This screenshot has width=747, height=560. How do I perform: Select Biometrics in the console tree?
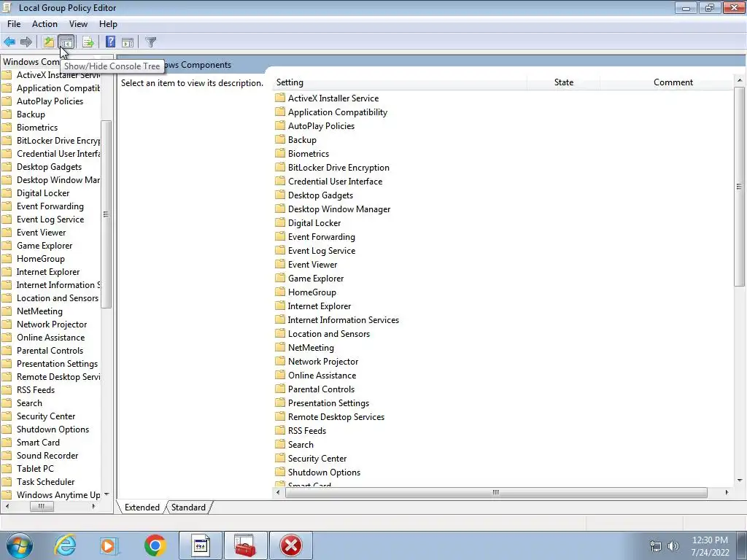click(37, 127)
